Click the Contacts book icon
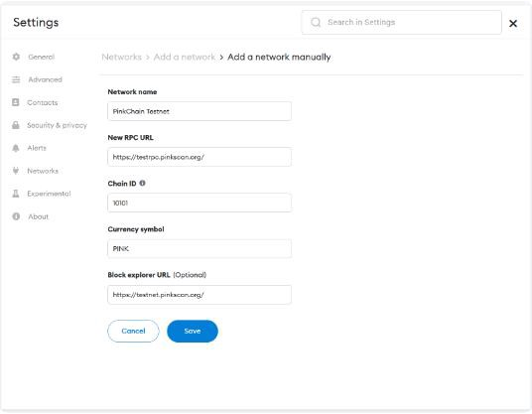 click(x=16, y=102)
